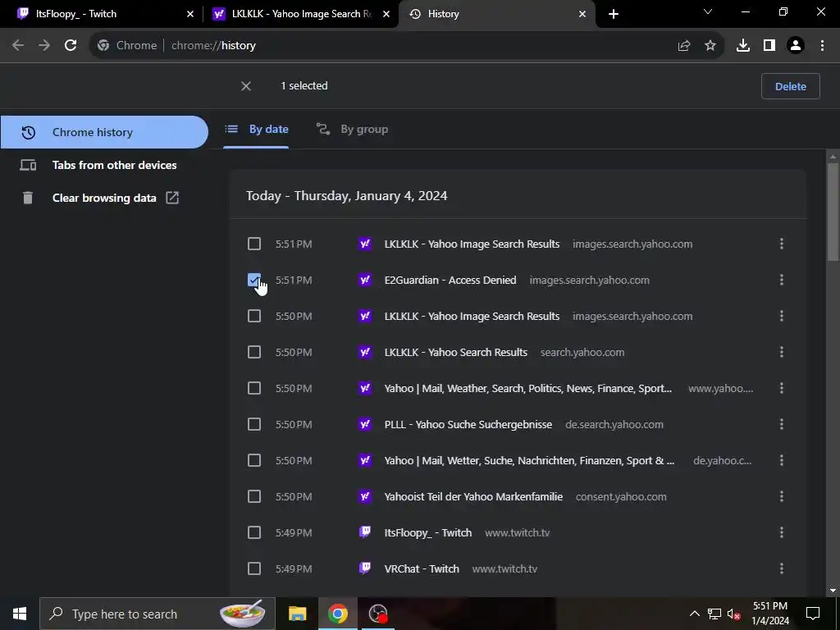Screen dimensions: 840x630
Task: Close the ItsFloopy_ - Twitch tab
Action: pyautogui.click(x=190, y=14)
